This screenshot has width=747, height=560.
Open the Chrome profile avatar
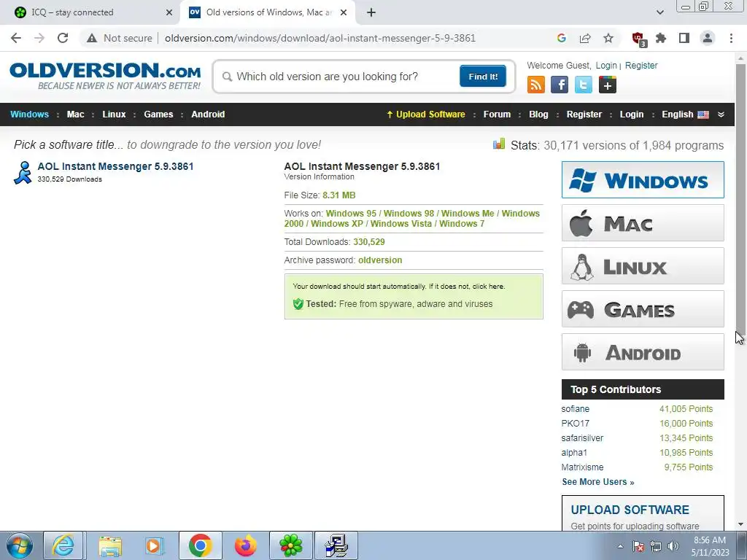click(x=708, y=38)
